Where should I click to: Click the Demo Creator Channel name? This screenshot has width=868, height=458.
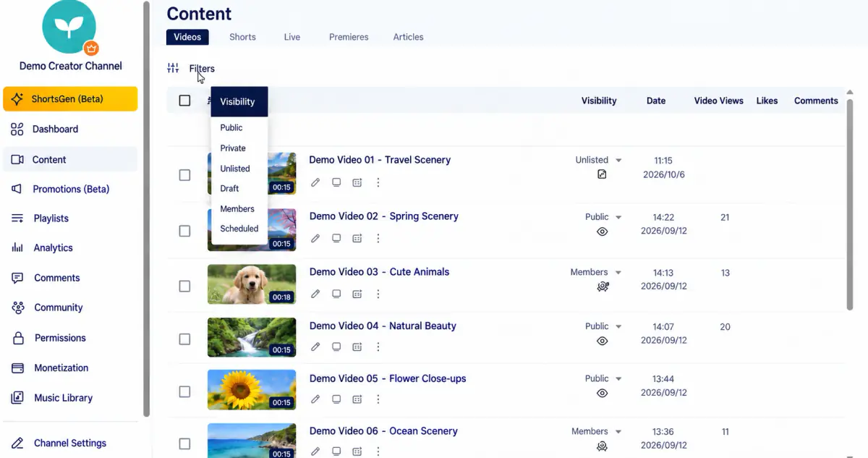point(70,66)
